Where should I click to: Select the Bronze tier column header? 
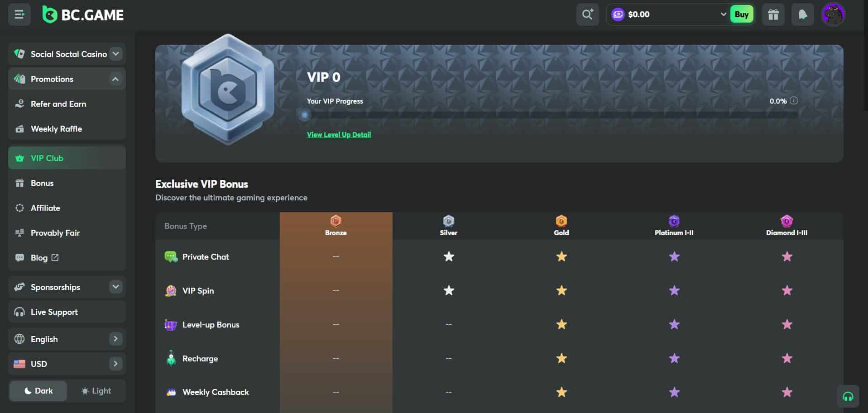pos(336,226)
